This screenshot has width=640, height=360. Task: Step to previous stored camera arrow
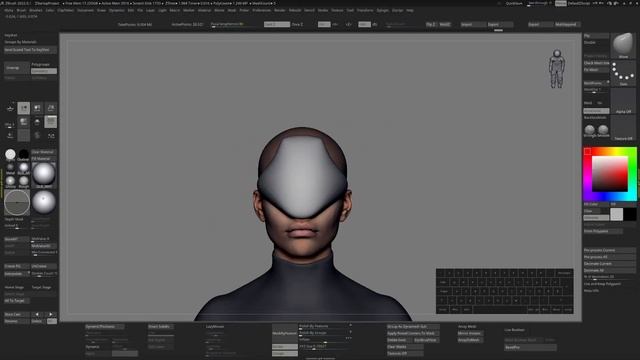click(x=37, y=314)
